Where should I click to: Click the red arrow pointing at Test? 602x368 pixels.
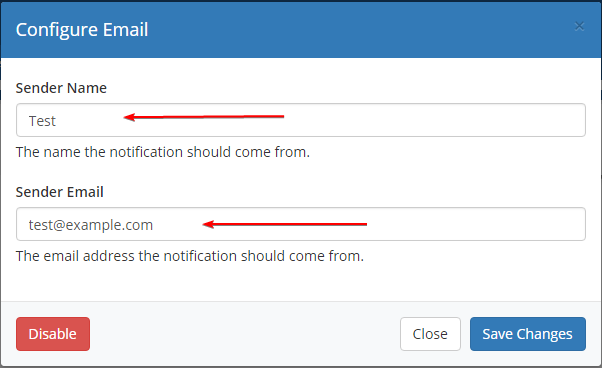point(204,117)
